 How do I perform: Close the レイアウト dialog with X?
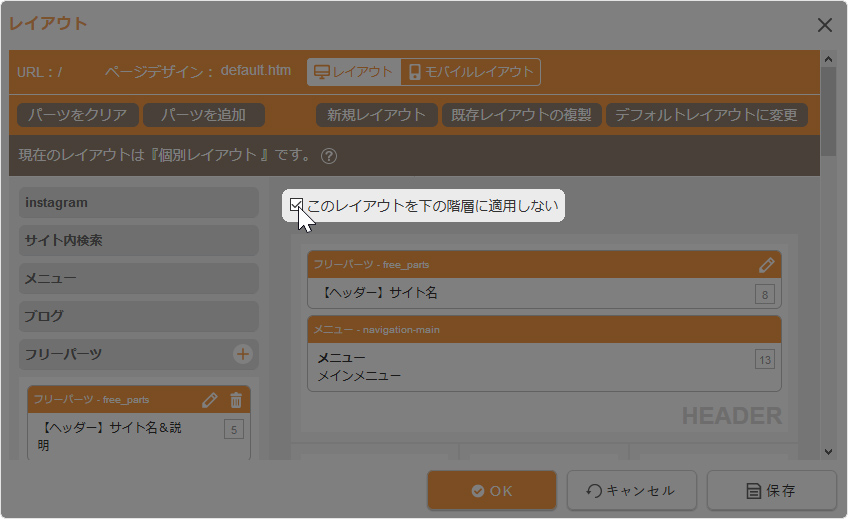pos(825,24)
